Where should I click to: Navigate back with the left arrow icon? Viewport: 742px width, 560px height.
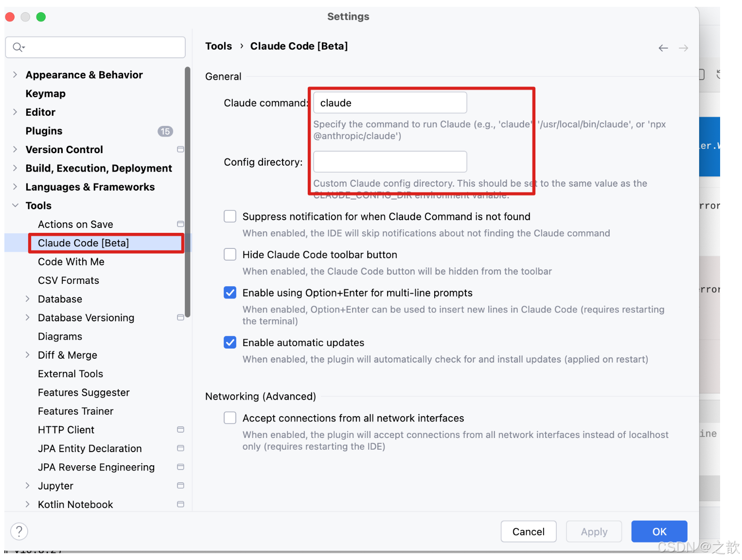click(x=663, y=48)
